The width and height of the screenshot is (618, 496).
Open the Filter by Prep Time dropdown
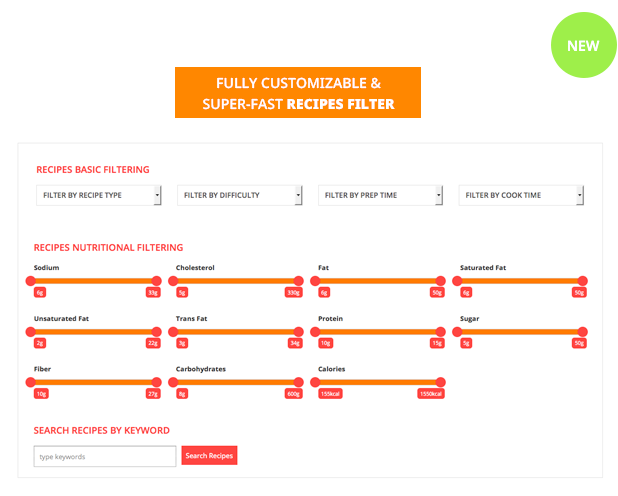pos(380,195)
